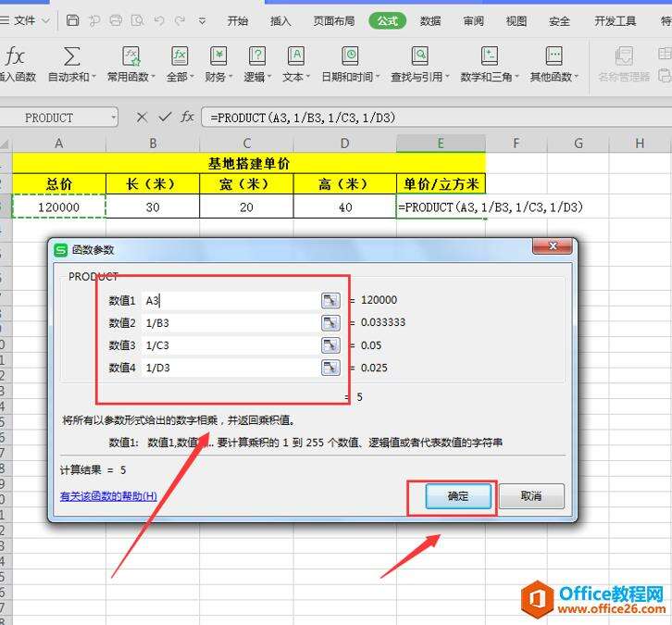Image resolution: width=672 pixels, height=625 pixels.
Task: Cancel formula entry with the X icon
Action: (x=142, y=117)
